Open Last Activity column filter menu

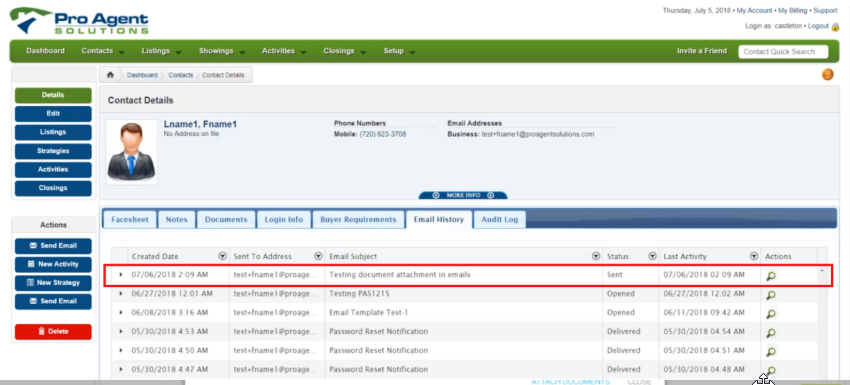754,256
